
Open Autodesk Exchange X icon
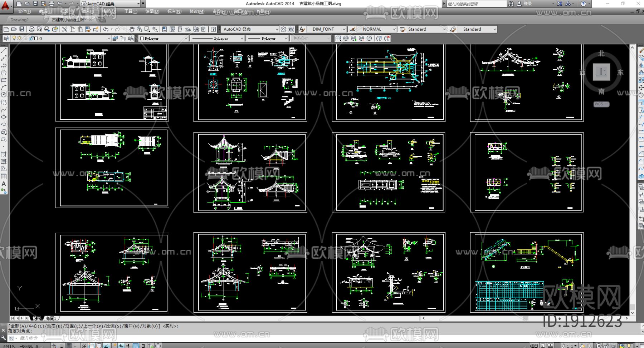click(x=560, y=4)
